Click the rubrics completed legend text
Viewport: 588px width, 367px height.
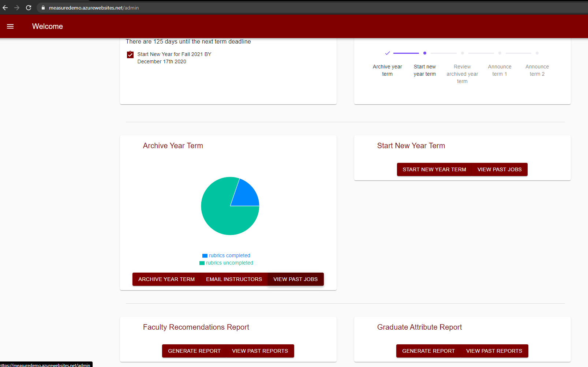click(x=230, y=256)
